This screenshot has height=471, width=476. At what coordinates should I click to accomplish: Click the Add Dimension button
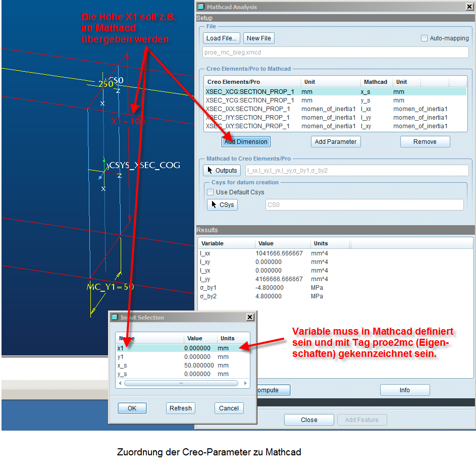pyautogui.click(x=246, y=141)
